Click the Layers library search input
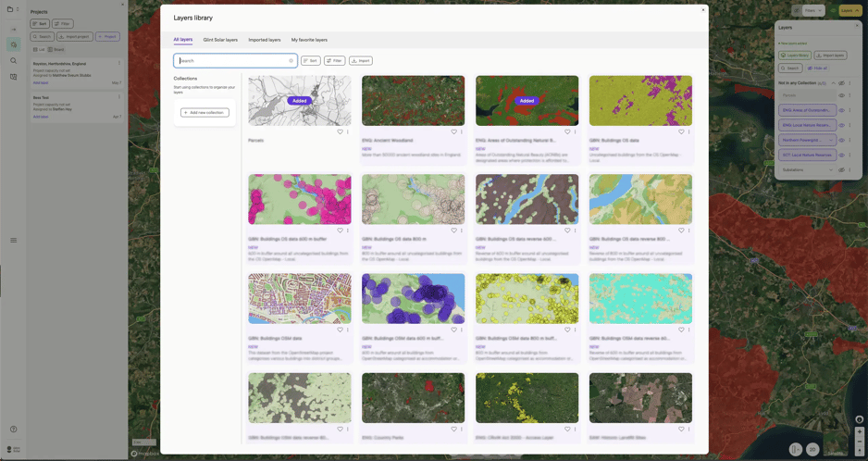868x461 pixels. pyautogui.click(x=235, y=61)
